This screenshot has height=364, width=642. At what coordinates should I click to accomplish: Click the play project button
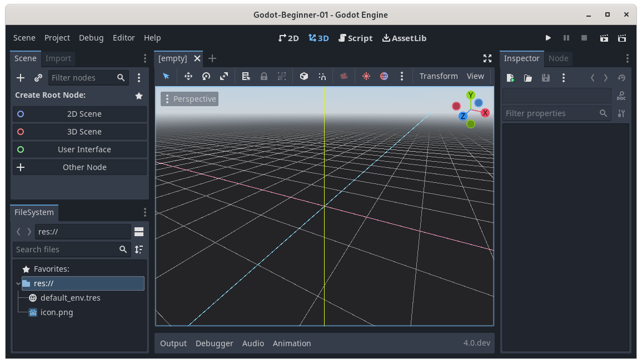[548, 38]
